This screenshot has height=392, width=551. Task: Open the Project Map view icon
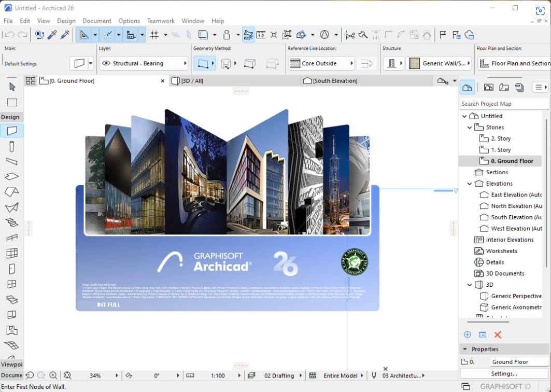[x=468, y=88]
